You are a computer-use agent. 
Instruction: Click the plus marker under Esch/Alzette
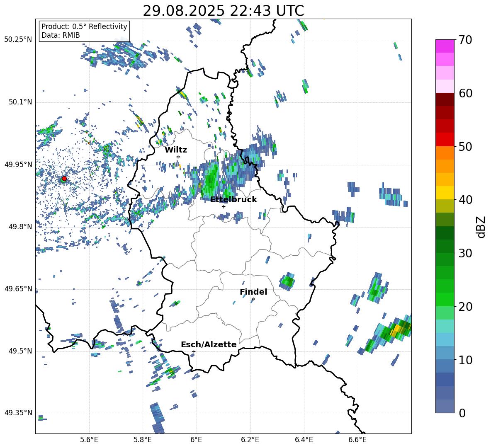click(194, 351)
